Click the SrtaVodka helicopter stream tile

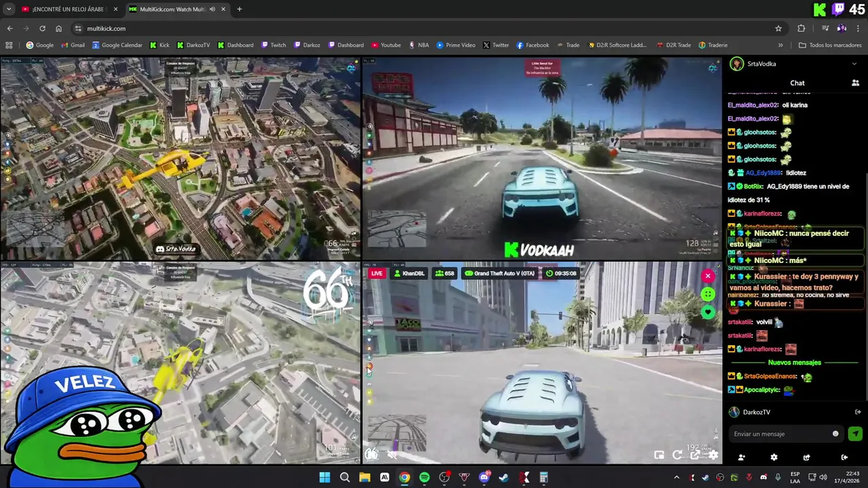pos(180,159)
